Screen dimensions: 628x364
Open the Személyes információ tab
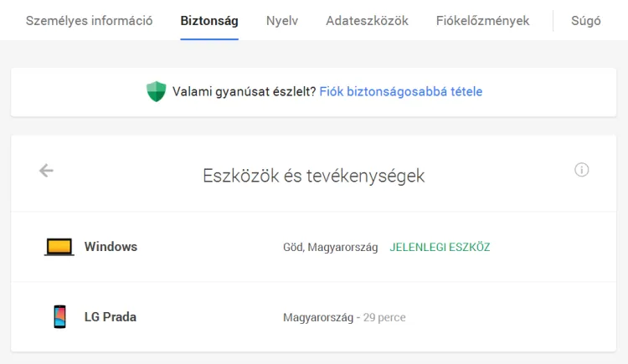coord(89,21)
